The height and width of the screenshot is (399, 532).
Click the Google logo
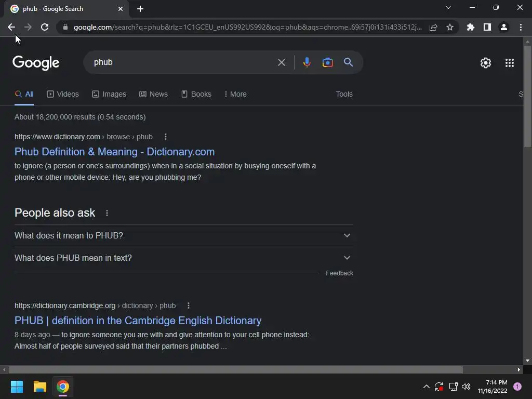[x=36, y=63]
